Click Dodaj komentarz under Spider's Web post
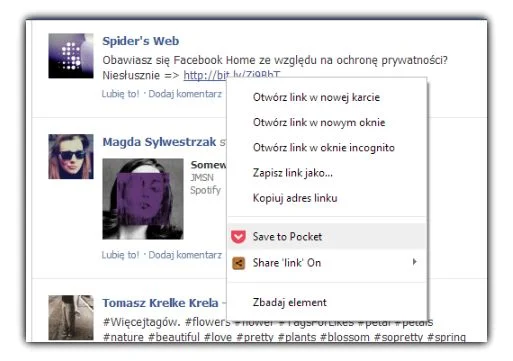The width and height of the screenshot is (513, 361). point(185,94)
